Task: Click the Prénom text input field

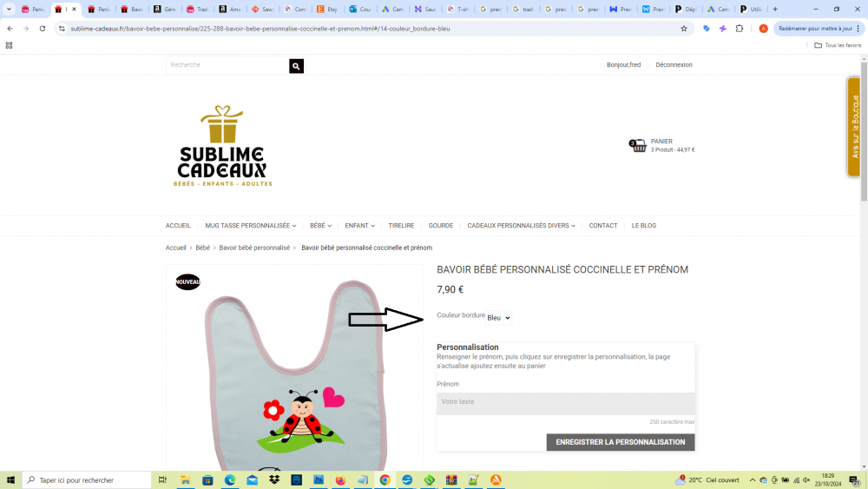Action: (566, 403)
